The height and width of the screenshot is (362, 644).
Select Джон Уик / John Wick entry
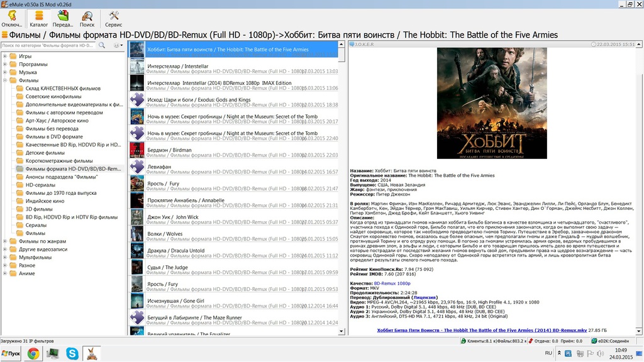[x=233, y=217]
